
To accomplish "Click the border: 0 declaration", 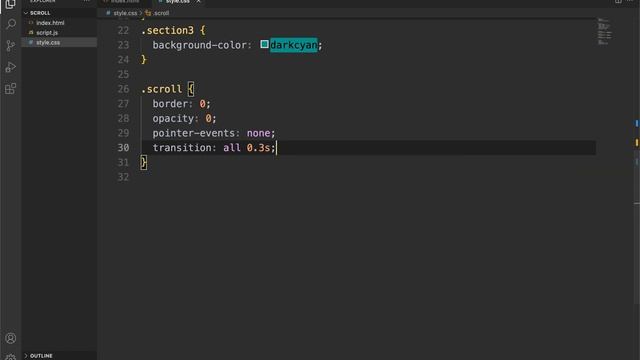I will click(x=182, y=104).
